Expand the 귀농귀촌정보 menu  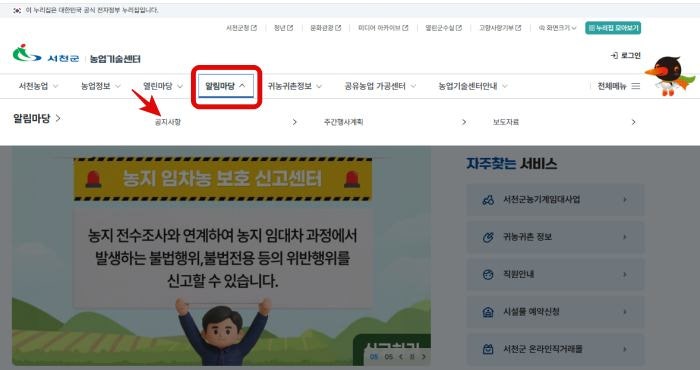point(295,86)
